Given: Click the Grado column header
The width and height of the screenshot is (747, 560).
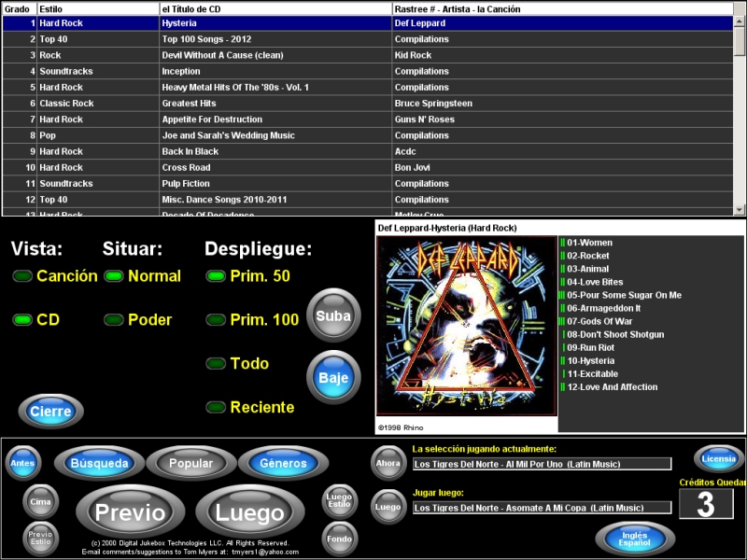Looking at the screenshot, I should 20,9.
